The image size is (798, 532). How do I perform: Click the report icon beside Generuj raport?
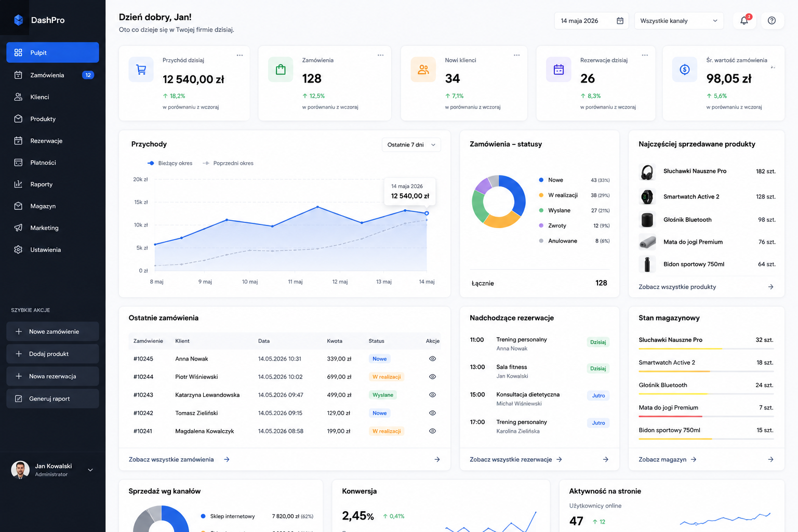pyautogui.click(x=19, y=398)
